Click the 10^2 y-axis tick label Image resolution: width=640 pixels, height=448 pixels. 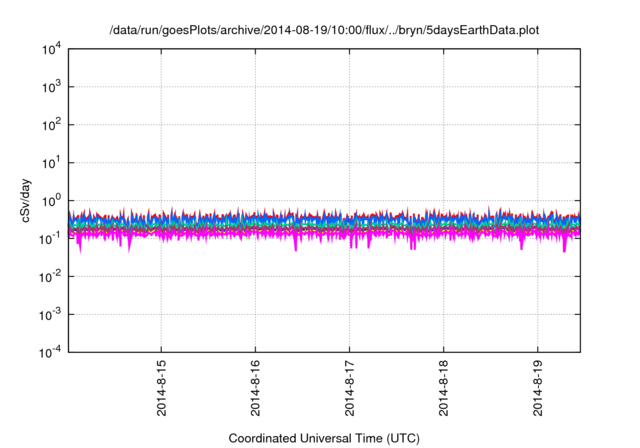(52, 125)
